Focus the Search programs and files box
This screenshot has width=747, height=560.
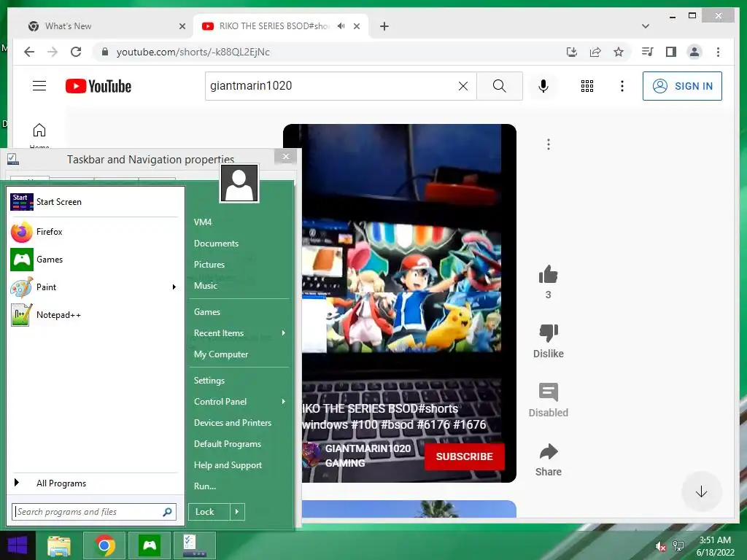(94, 512)
